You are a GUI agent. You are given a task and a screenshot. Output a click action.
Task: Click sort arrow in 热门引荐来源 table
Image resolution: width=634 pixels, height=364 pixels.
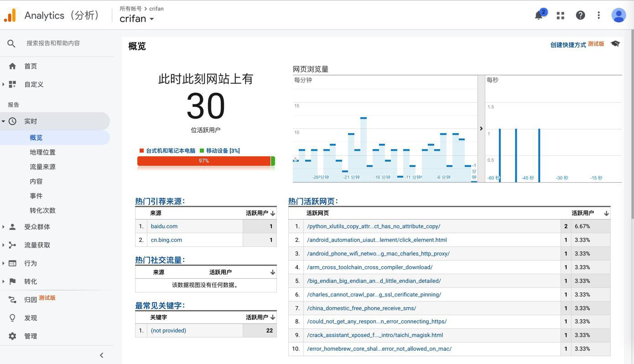(273, 213)
